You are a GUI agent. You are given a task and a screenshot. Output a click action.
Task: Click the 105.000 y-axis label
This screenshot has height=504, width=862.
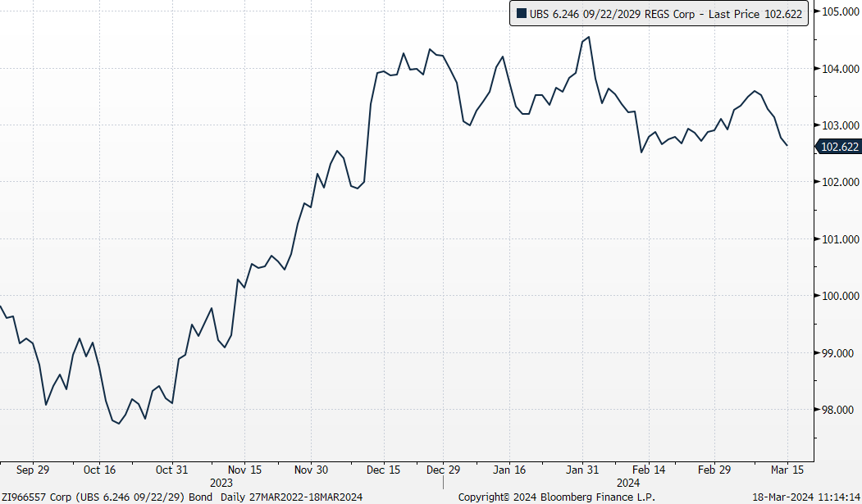point(840,11)
